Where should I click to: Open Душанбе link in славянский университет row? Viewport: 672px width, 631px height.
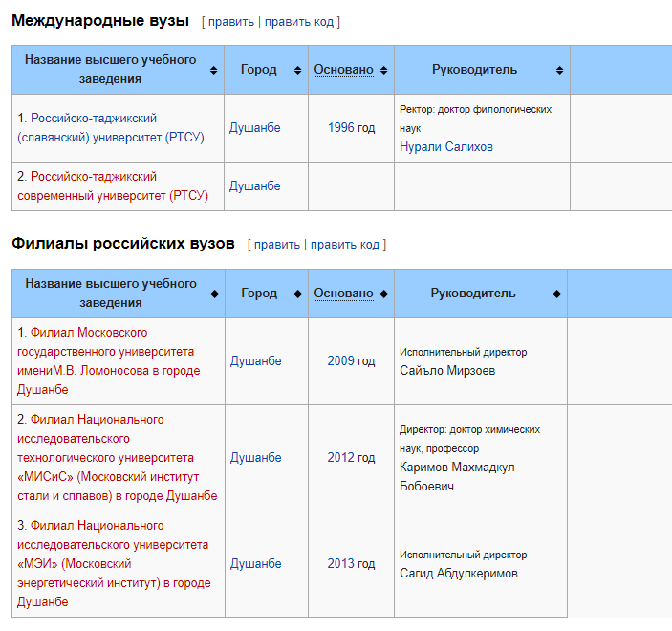click(254, 128)
